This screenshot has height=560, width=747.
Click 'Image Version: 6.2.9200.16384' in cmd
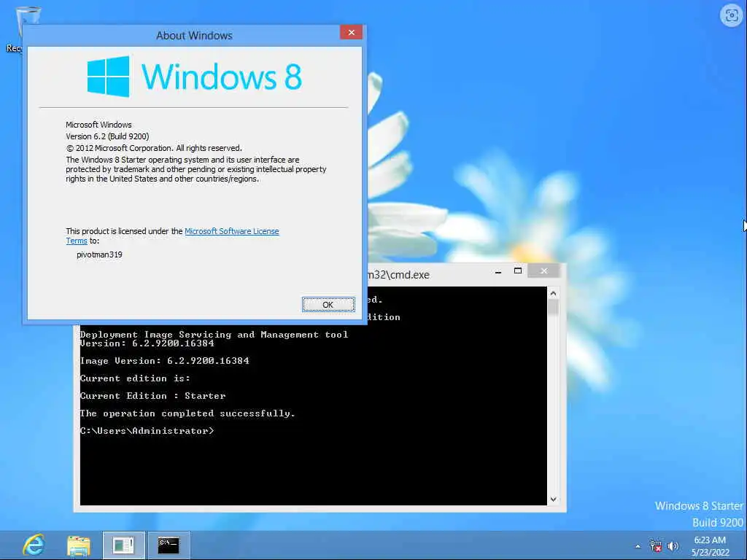point(165,361)
